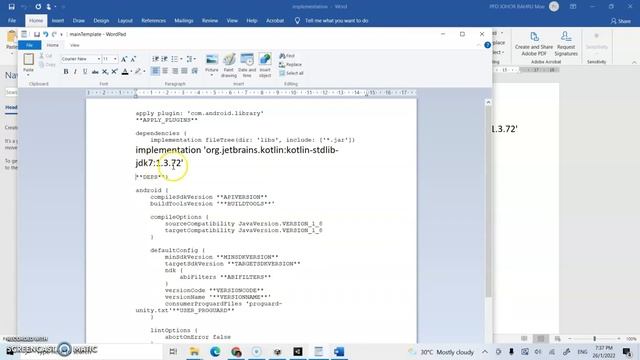Insert date and time in WordPad
Image resolution: width=640 pixels, height=360 pixels.
click(247, 65)
